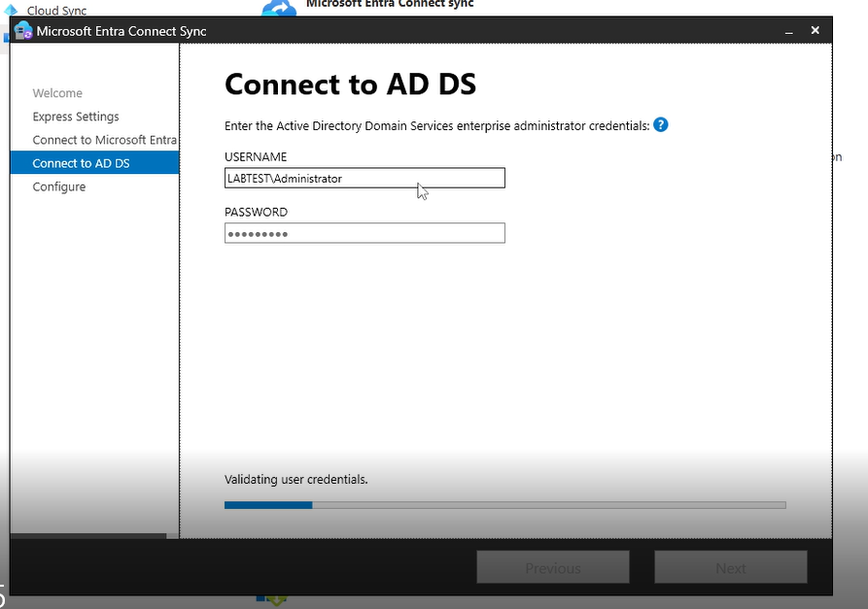Open the Configure step in sidebar
Screen dimensions: 868x609
pyautogui.click(x=59, y=186)
